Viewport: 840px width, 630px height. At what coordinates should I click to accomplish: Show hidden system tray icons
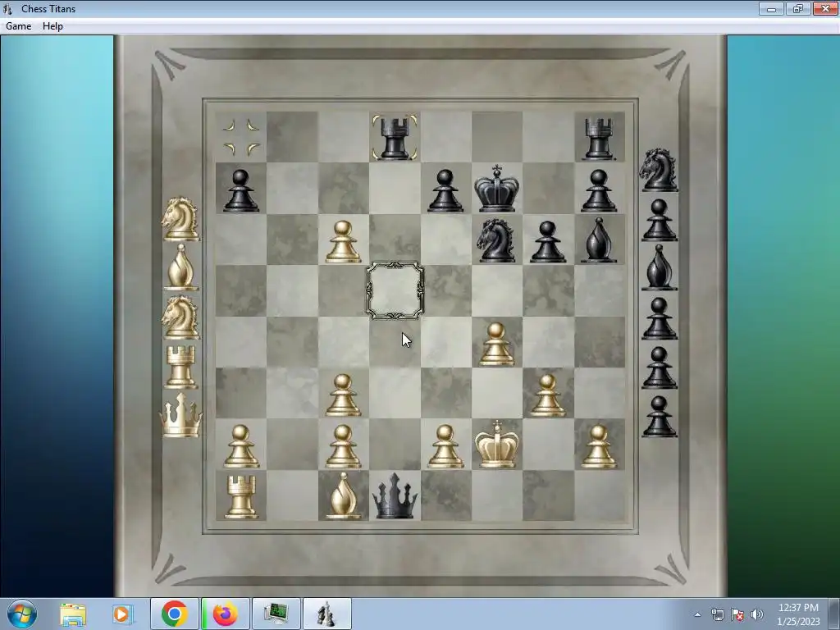pos(697,614)
